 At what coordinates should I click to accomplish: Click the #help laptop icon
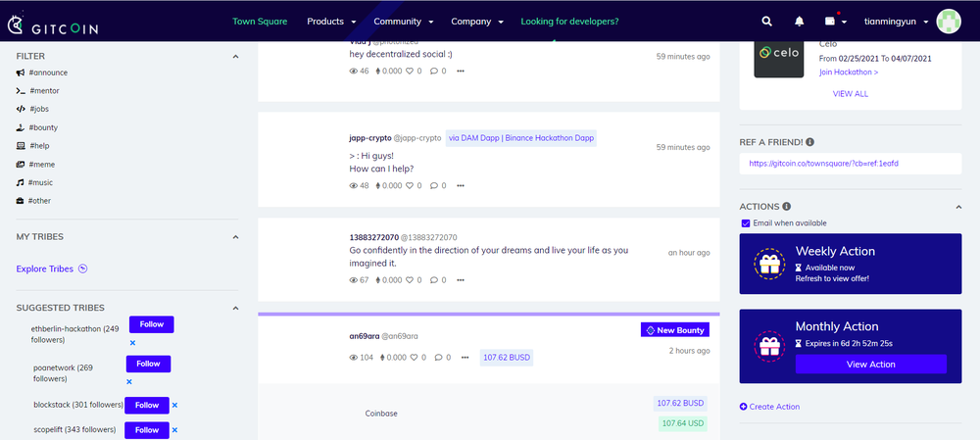pyautogui.click(x=21, y=146)
